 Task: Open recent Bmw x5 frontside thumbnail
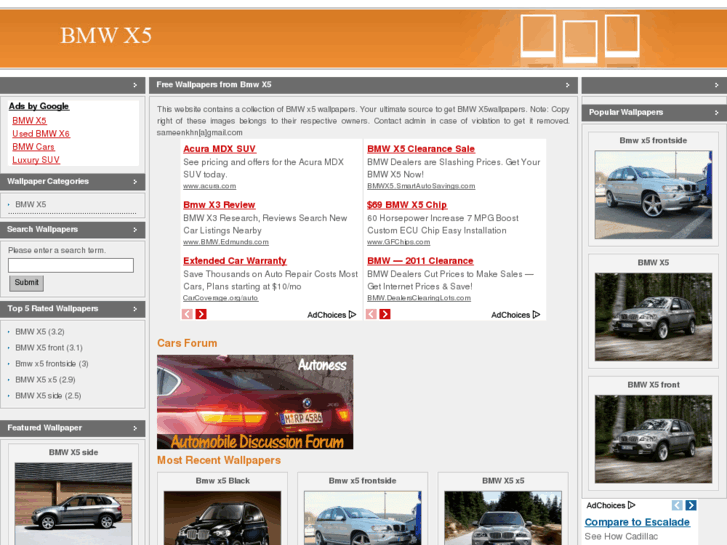363,518
